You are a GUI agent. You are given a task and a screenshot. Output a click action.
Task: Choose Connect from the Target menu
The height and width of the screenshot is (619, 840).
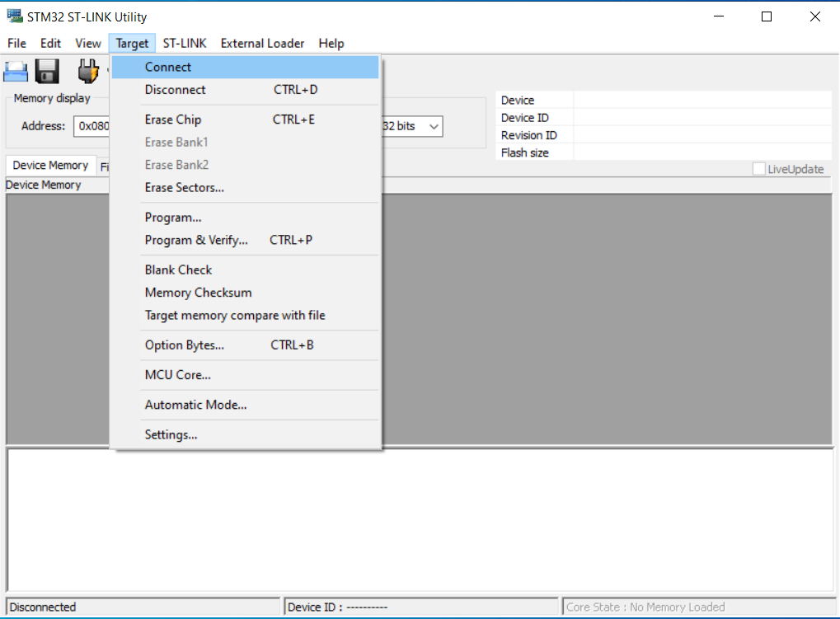click(x=168, y=68)
